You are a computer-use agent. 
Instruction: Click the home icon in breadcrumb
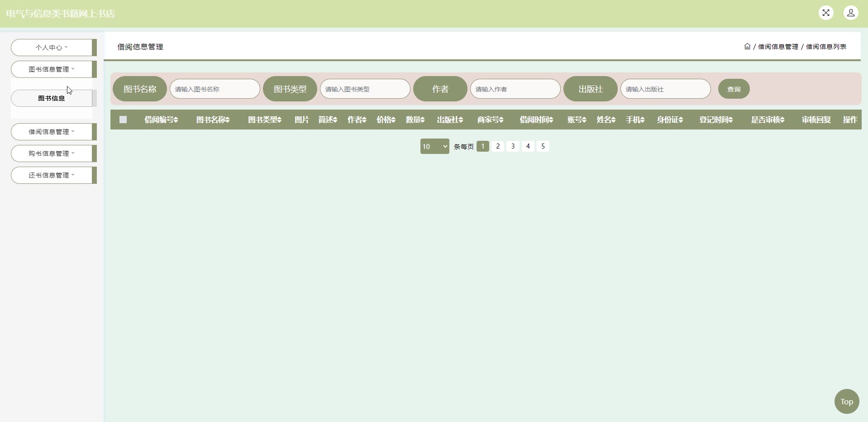[747, 47]
